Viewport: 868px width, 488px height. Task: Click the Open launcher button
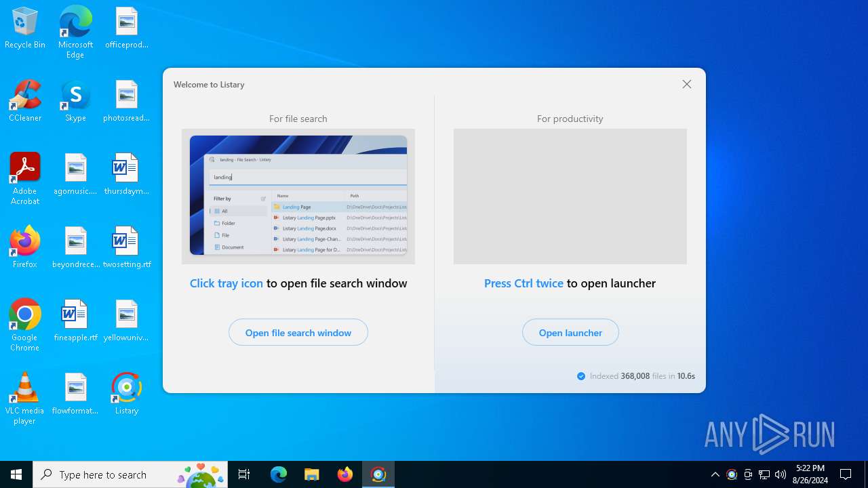pyautogui.click(x=570, y=333)
